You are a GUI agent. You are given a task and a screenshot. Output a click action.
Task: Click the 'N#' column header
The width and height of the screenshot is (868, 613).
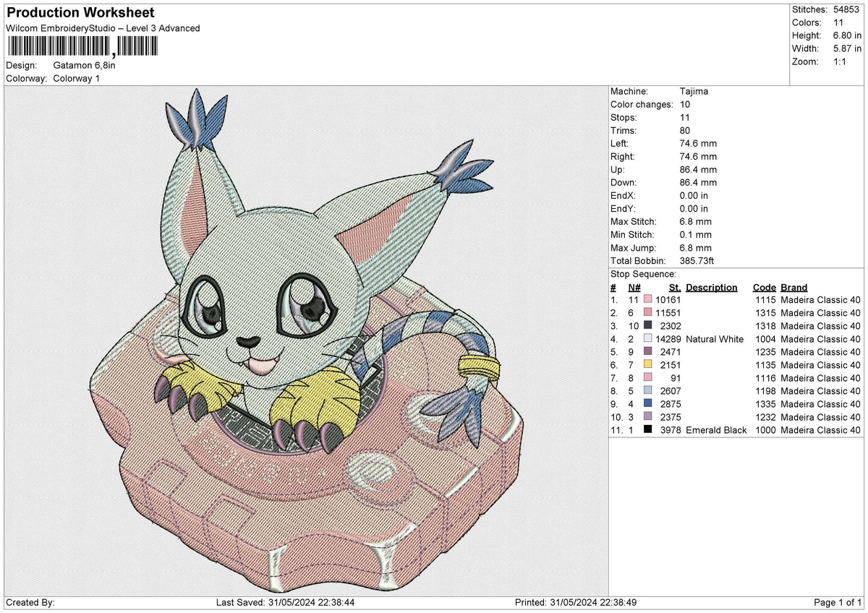(x=634, y=287)
